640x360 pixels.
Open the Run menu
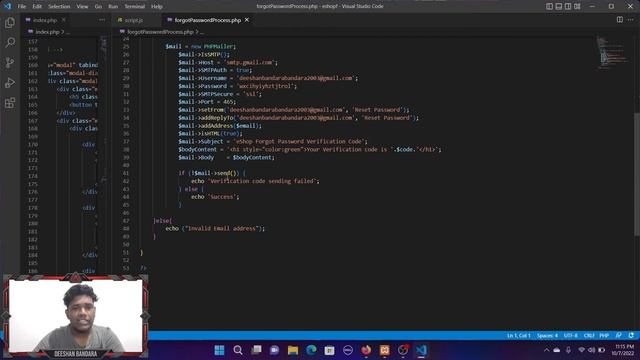click(113, 7)
